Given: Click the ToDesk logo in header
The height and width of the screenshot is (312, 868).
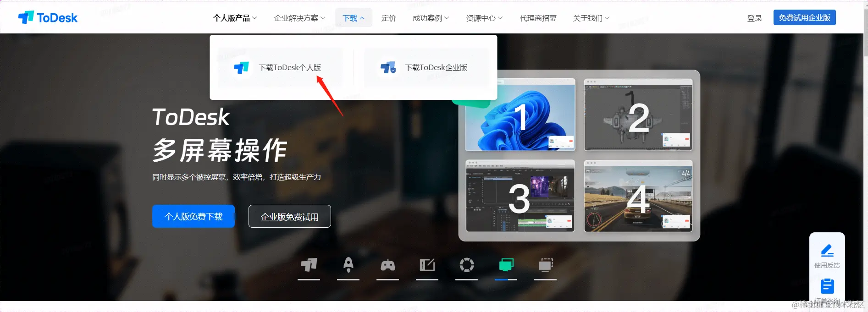Looking at the screenshot, I should [x=48, y=17].
